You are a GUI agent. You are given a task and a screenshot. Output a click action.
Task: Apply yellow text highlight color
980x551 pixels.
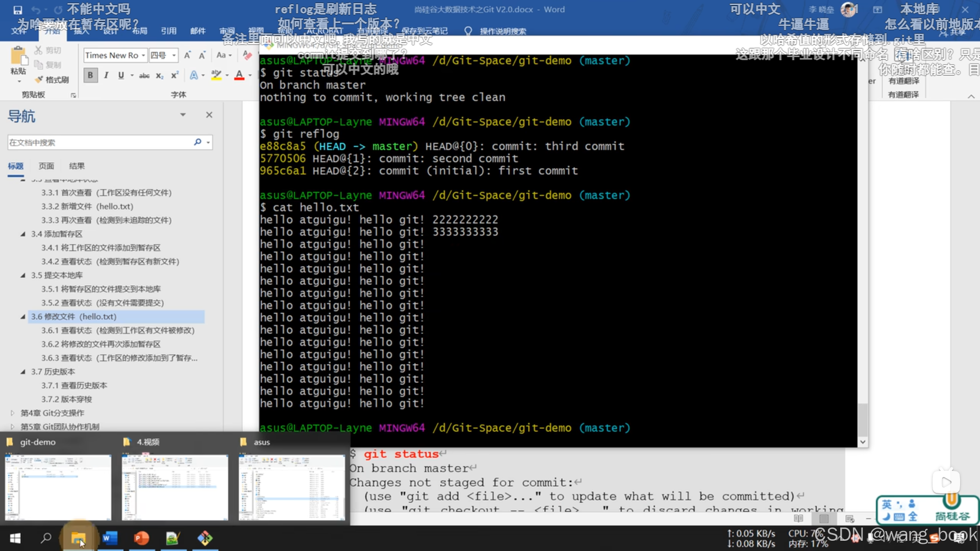[x=216, y=76]
